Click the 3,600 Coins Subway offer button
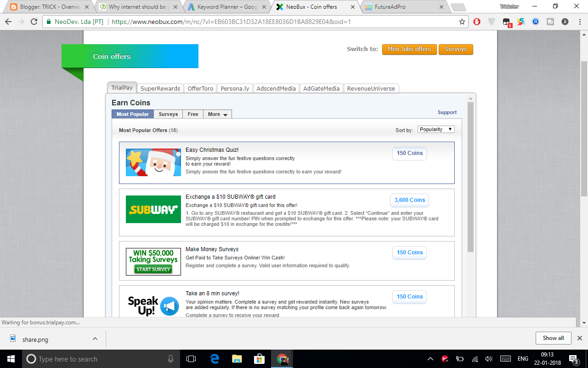This screenshot has height=368, width=588. pyautogui.click(x=410, y=200)
